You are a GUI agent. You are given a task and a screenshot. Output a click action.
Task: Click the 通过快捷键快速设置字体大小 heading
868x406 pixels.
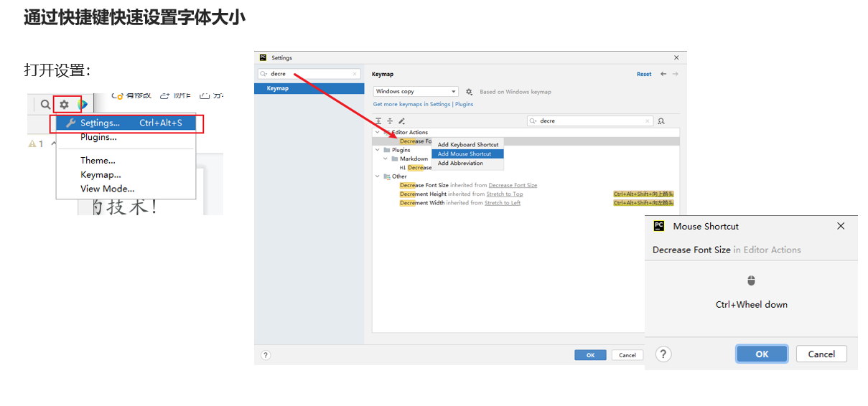134,17
